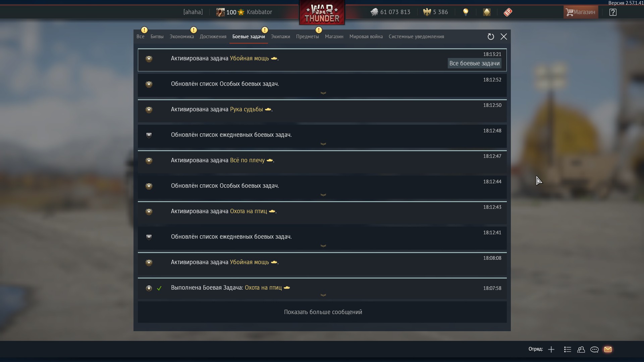This screenshot has height=362, width=644.
Task: Open the Магазин shop button
Action: click(581, 12)
